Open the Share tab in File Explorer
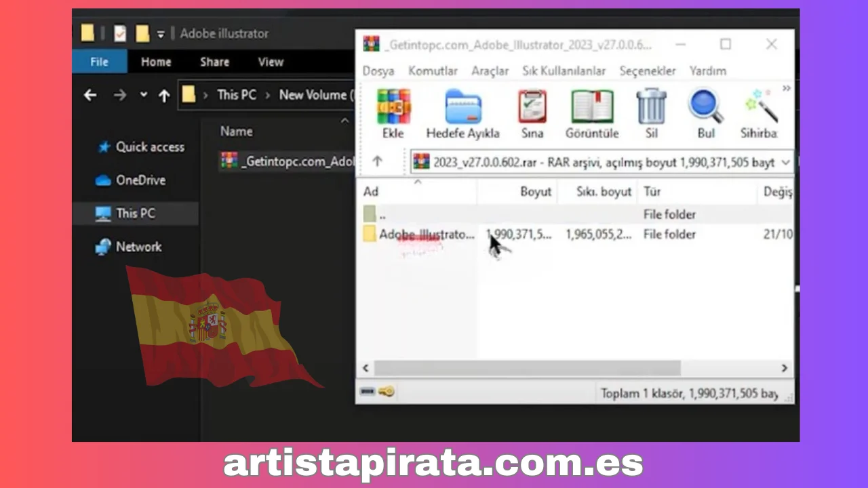Viewport: 868px width, 488px height. (214, 62)
